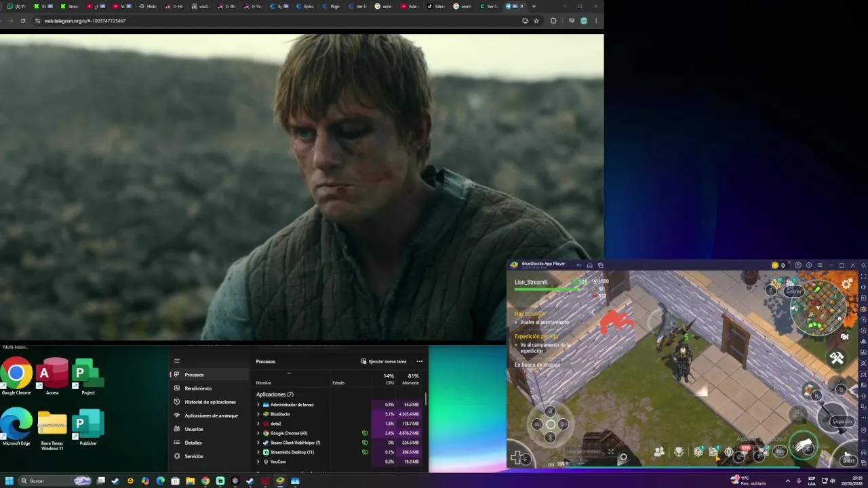Open in-game friends group icon
The image size is (868, 488).
tap(659, 452)
